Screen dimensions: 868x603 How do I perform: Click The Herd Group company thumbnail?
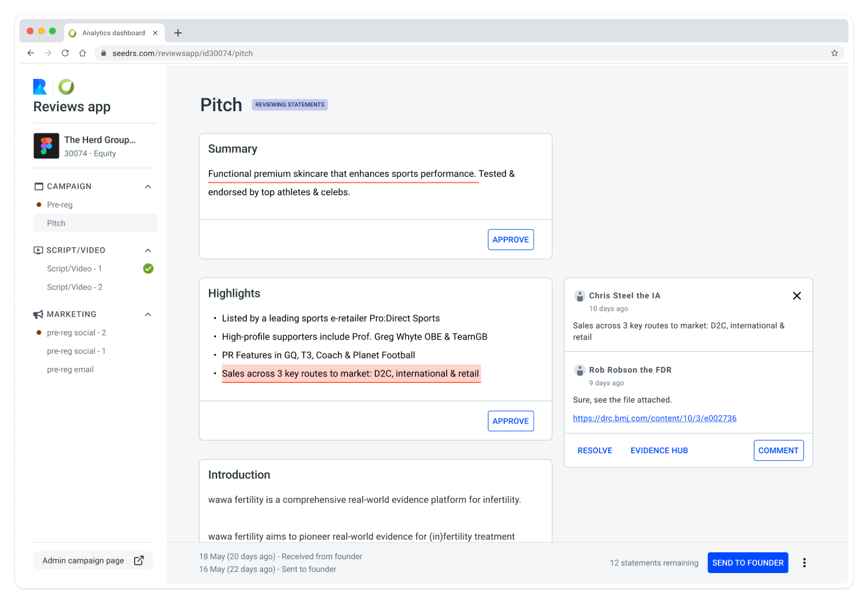point(46,146)
